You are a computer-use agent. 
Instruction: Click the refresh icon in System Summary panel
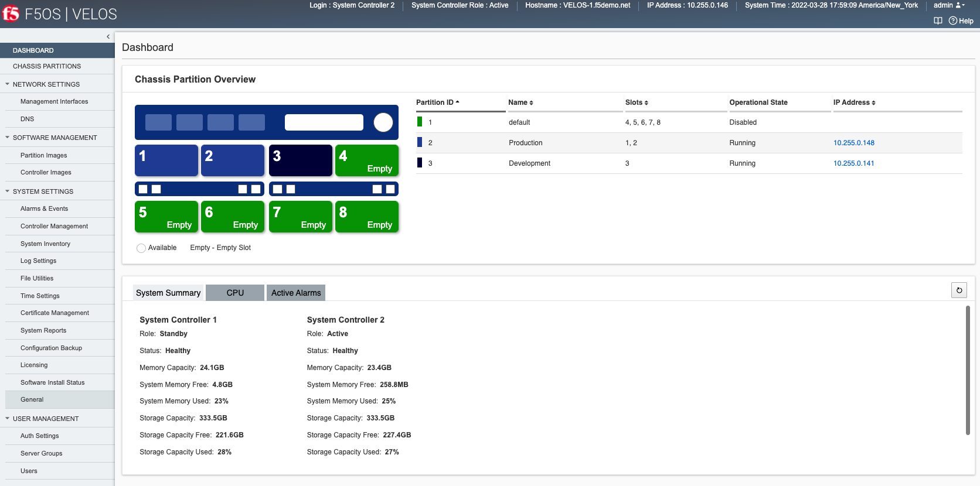pyautogui.click(x=959, y=290)
